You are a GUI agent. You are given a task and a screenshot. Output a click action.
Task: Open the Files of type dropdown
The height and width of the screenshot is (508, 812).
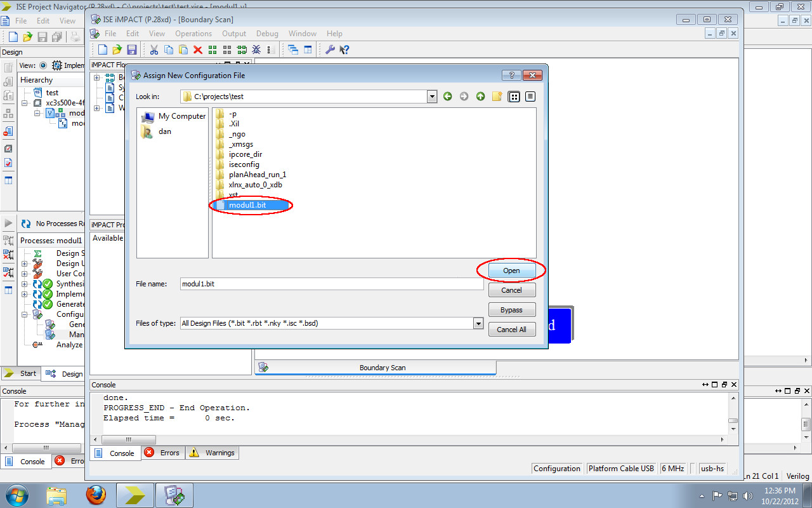pyautogui.click(x=478, y=323)
